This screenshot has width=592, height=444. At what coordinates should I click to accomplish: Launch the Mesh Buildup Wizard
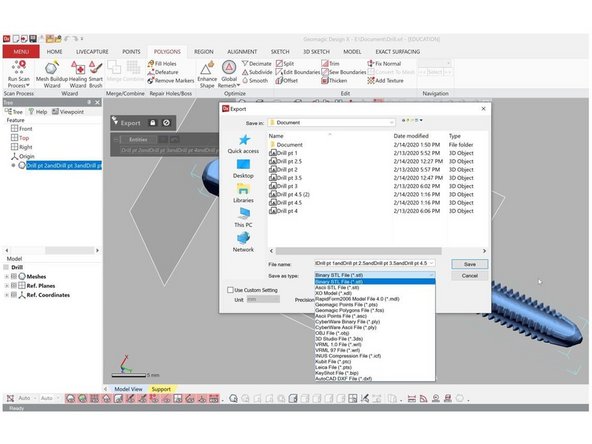coord(52,74)
